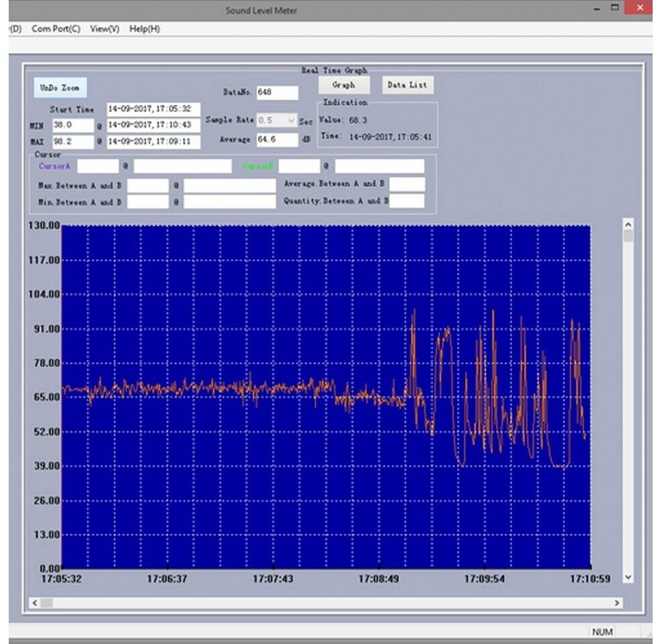Open the Data List view
Image resolution: width=656 pixels, height=644 pixels.
pos(407,85)
